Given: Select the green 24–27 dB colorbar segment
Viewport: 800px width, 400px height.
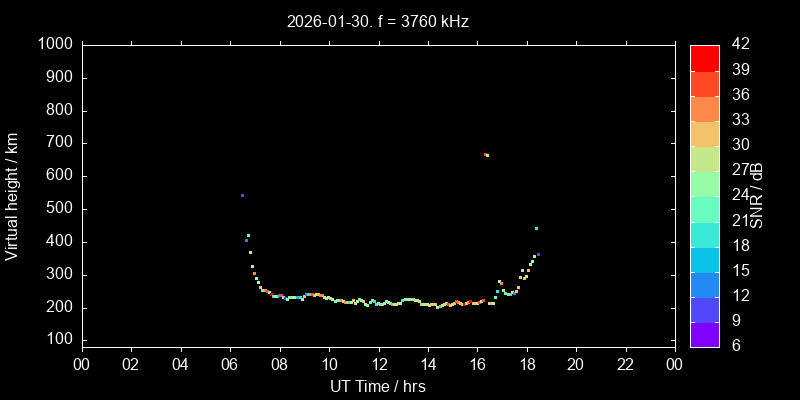Looking at the screenshot, I should tap(705, 183).
